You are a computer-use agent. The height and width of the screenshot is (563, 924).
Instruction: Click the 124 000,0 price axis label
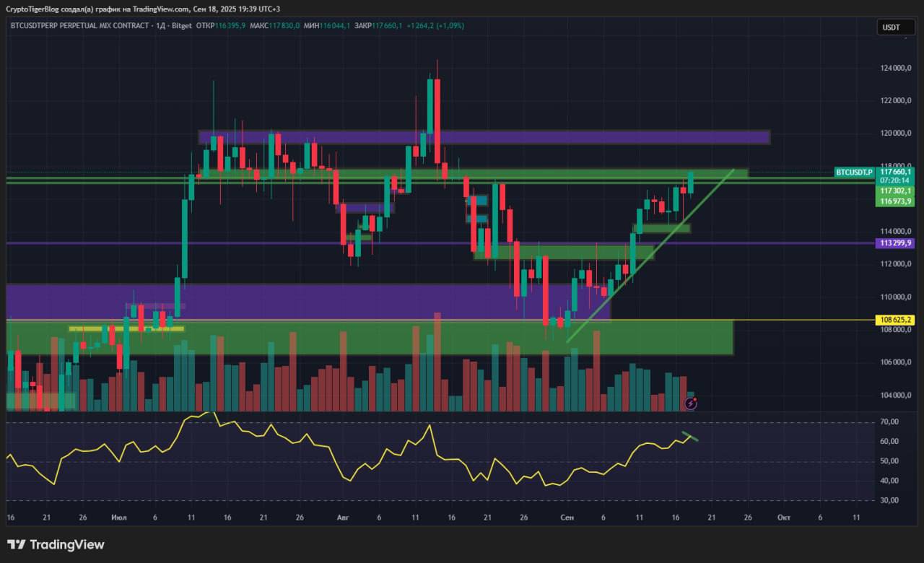click(896, 68)
